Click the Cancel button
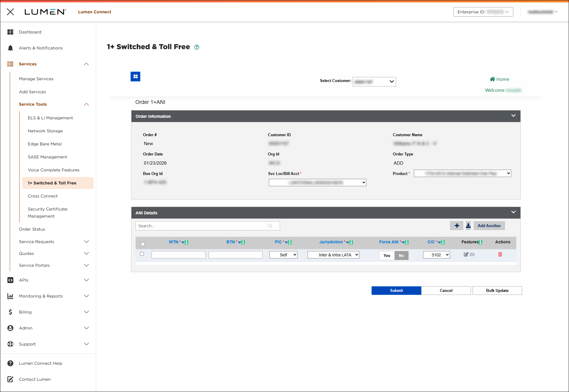 pos(446,290)
